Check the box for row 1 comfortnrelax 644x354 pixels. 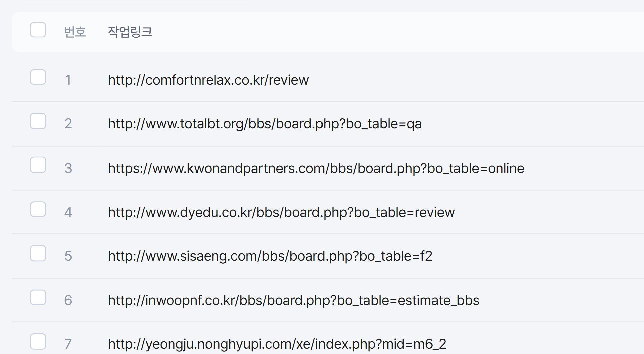[38, 77]
